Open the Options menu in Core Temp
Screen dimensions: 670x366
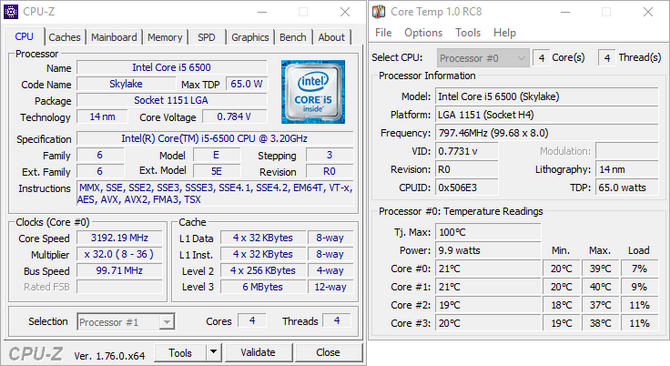(423, 33)
